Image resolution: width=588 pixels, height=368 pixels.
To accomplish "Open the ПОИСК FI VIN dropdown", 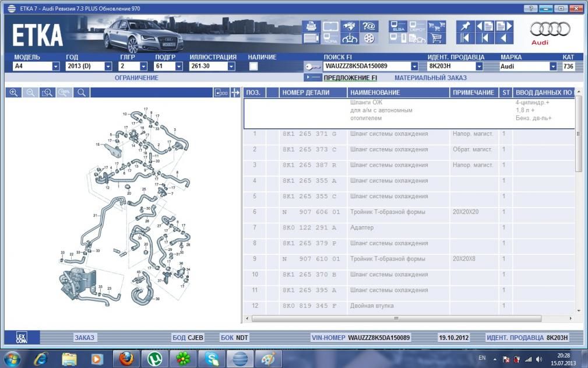I will tap(414, 66).
